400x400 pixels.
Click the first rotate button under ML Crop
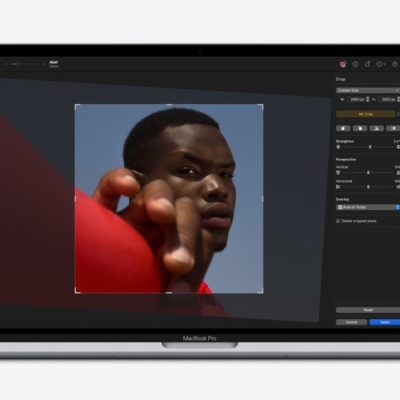click(343, 128)
